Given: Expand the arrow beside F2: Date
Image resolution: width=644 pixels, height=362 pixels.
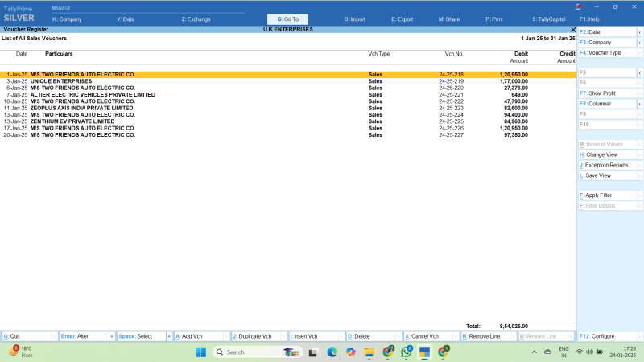Looking at the screenshot, I should 639,31.
